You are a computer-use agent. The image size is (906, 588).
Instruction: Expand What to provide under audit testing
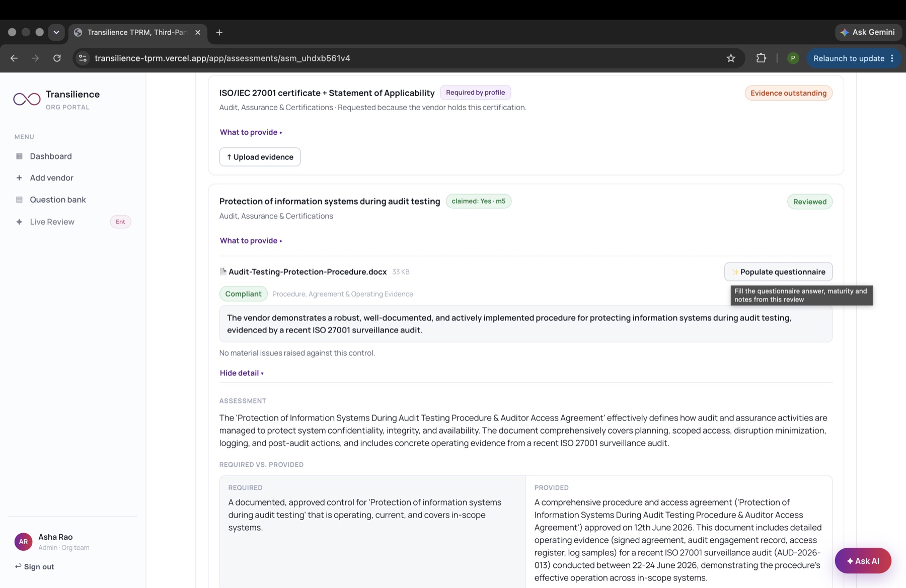click(x=251, y=240)
